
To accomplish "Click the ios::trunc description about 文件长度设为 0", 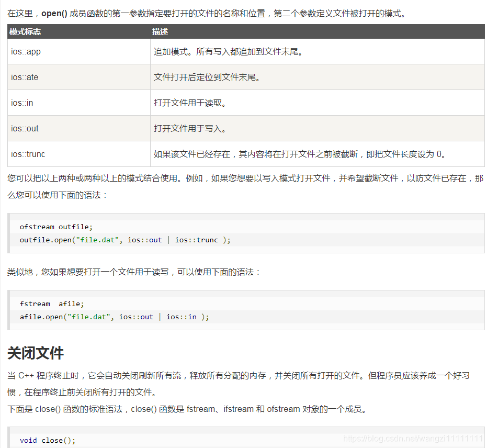I will pyautogui.click(x=300, y=154).
